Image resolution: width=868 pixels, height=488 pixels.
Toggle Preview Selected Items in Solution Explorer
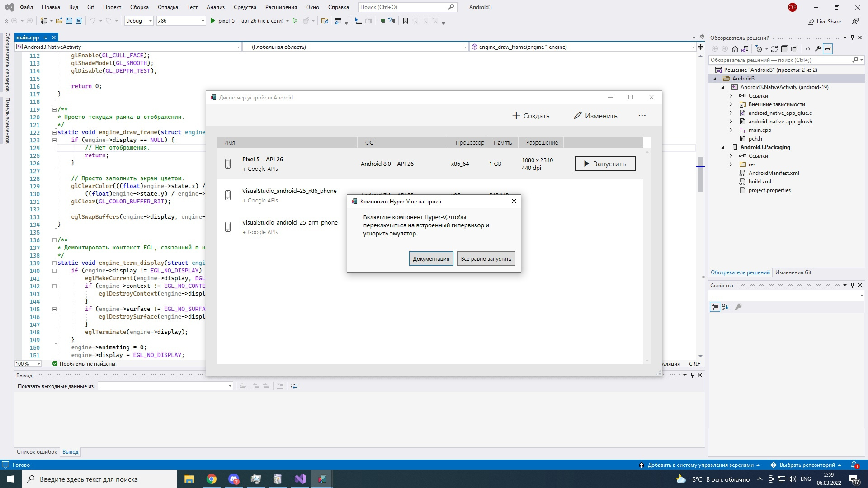click(828, 49)
